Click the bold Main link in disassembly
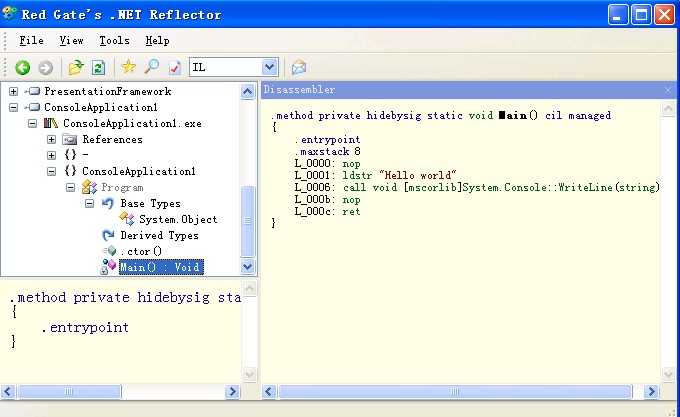The image size is (680, 417). point(513,115)
